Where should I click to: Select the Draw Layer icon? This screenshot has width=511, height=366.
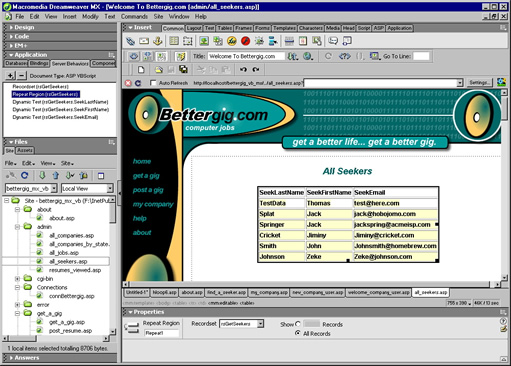point(188,41)
